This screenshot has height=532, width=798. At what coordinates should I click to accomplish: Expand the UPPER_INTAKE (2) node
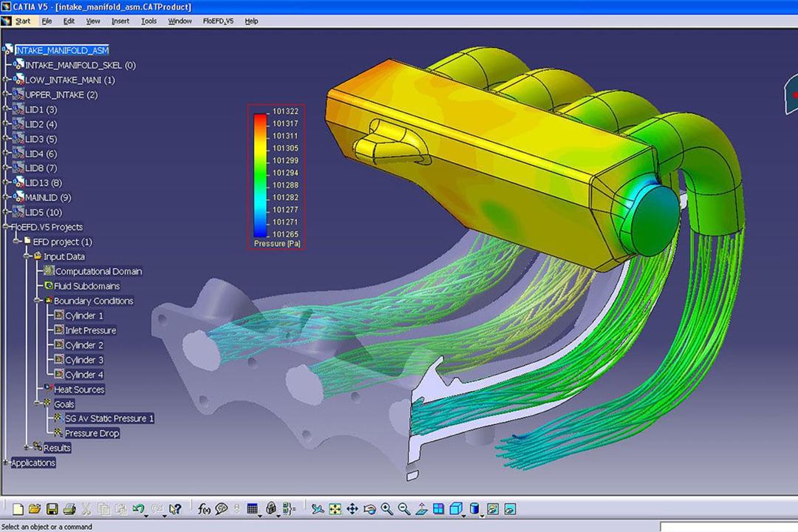tap(6, 95)
